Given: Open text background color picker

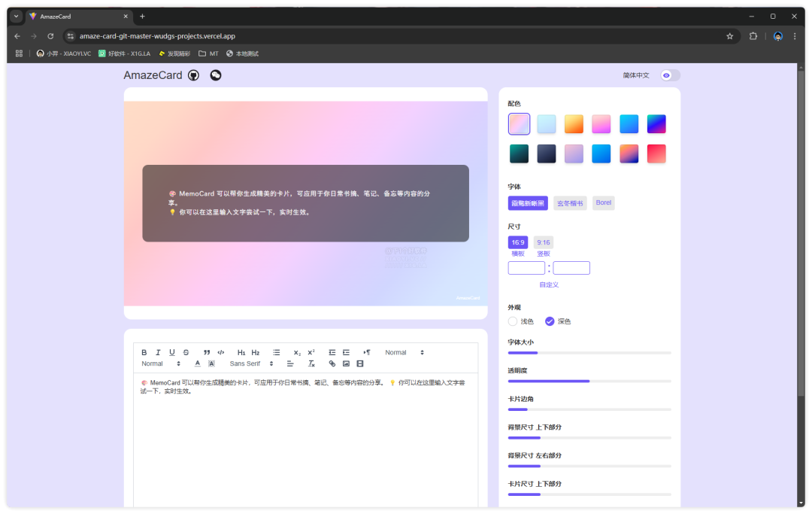Looking at the screenshot, I should (x=211, y=363).
